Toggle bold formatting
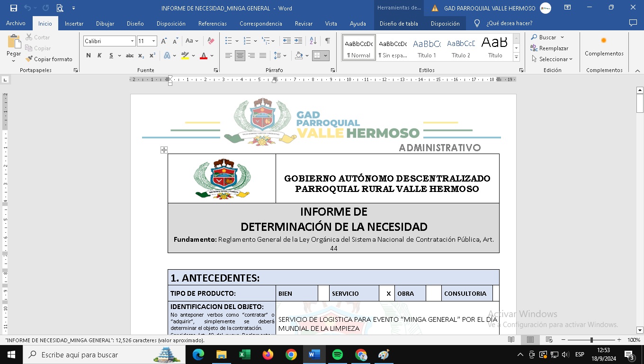644x364 pixels. coord(89,55)
